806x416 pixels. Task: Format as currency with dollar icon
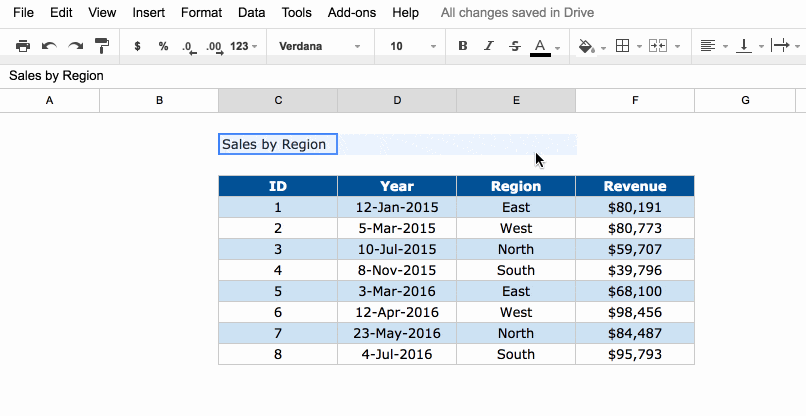pyautogui.click(x=137, y=46)
